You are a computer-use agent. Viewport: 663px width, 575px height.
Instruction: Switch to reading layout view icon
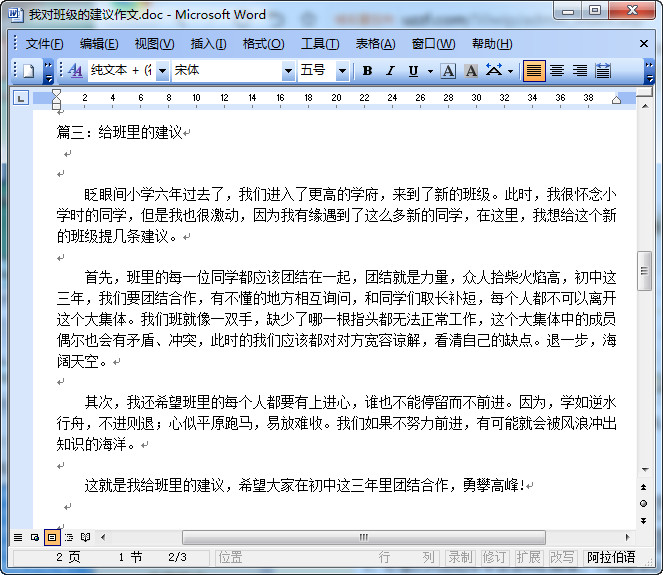(x=86, y=538)
